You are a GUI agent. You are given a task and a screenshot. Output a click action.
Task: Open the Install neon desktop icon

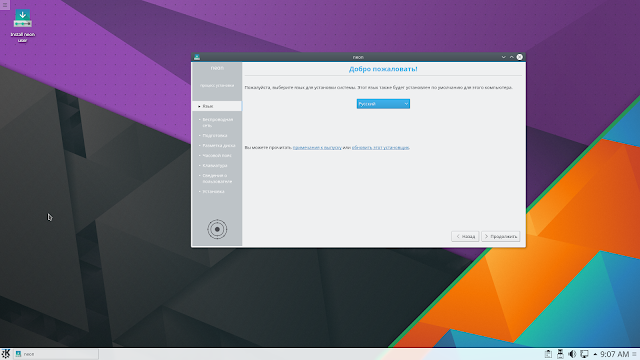coord(22,26)
